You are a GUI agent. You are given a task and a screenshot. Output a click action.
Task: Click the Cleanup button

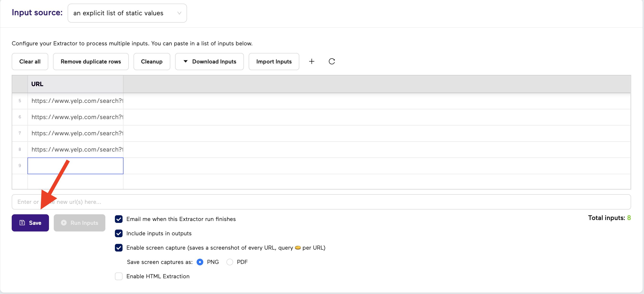pyautogui.click(x=151, y=61)
